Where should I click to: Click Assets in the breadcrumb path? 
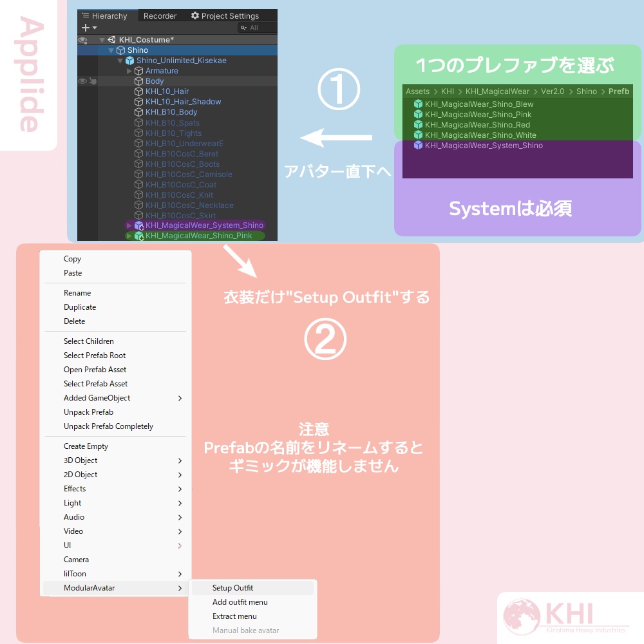point(417,91)
